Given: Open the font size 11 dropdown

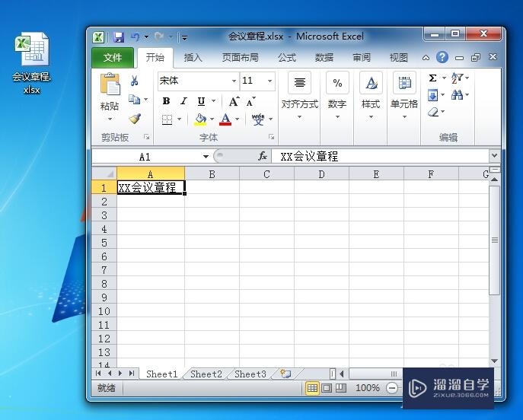Looking at the screenshot, I should [269, 81].
